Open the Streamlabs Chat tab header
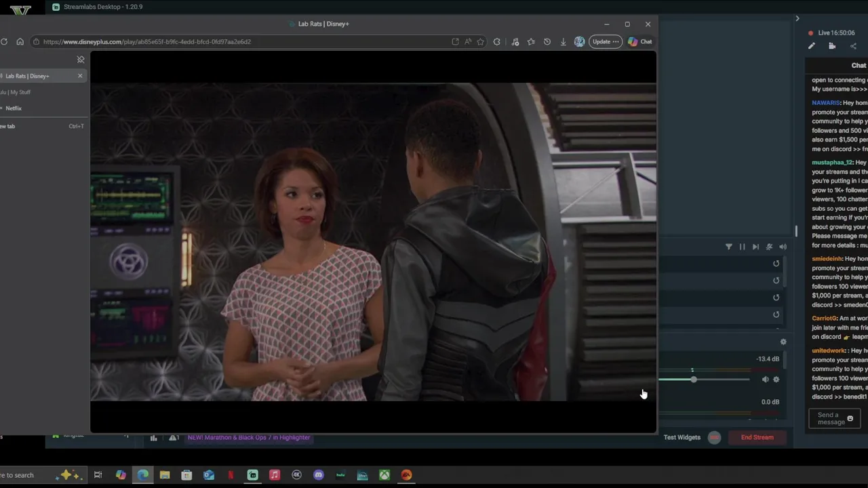Image resolution: width=868 pixels, height=488 pixels. pyautogui.click(x=859, y=66)
